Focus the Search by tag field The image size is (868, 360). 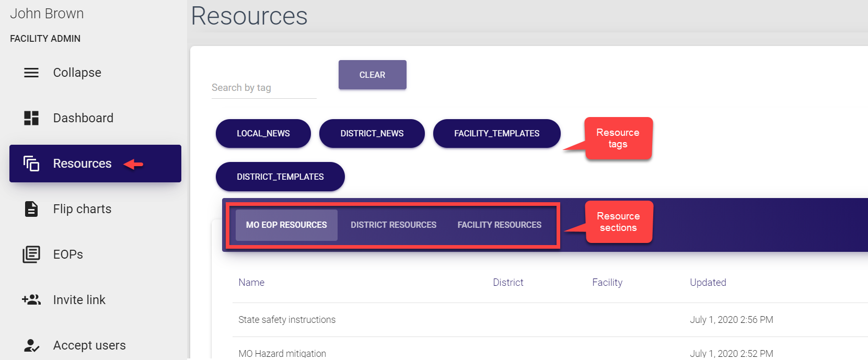tap(263, 88)
